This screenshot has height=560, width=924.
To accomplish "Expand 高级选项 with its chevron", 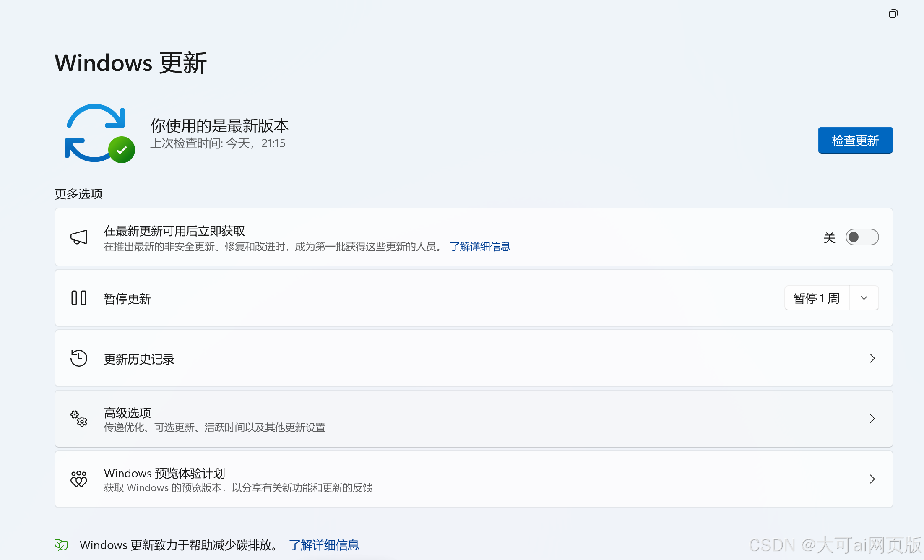I will (872, 419).
